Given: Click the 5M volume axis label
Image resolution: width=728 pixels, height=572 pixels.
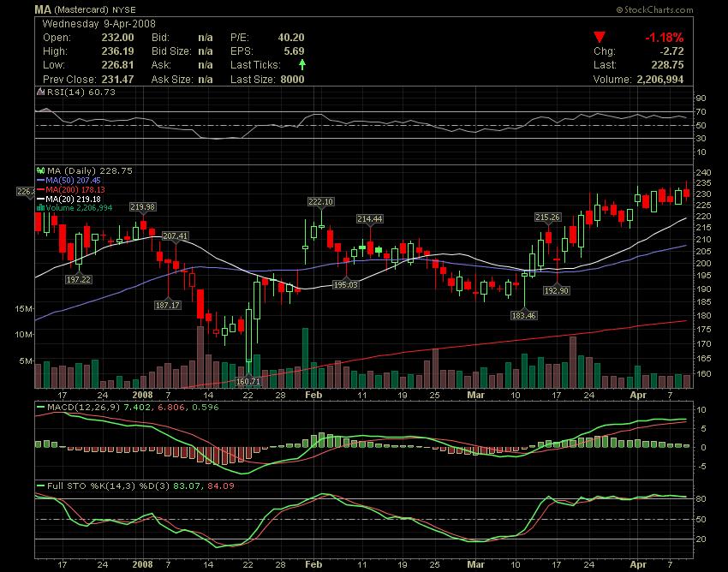Looking at the screenshot, I should pyautogui.click(x=26, y=361).
